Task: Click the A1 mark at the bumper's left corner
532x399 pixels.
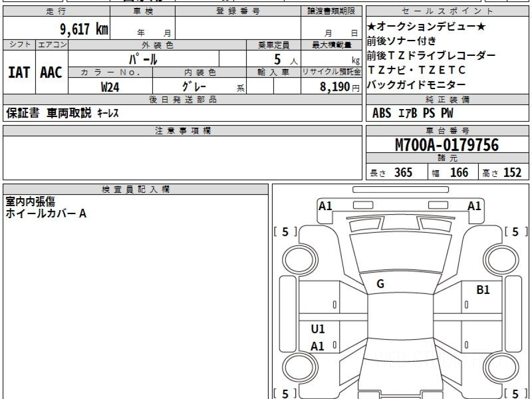Action: [x=325, y=206]
